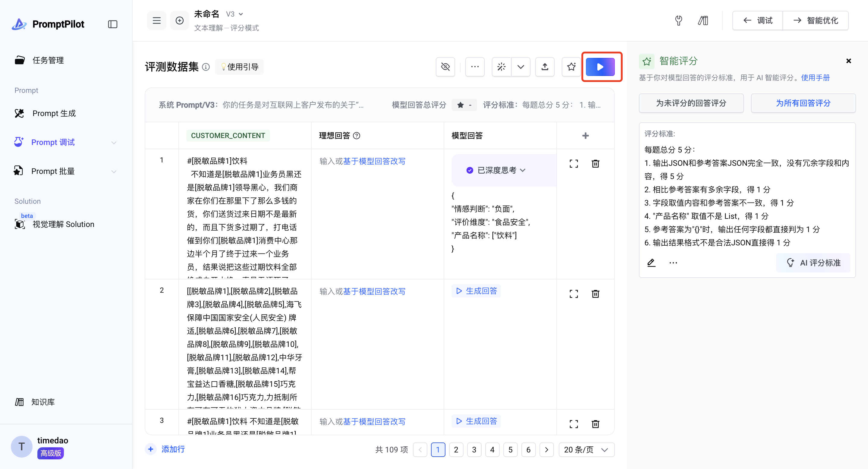Go to page 3 in pagination
The width and height of the screenshot is (868, 469).
tap(474, 449)
